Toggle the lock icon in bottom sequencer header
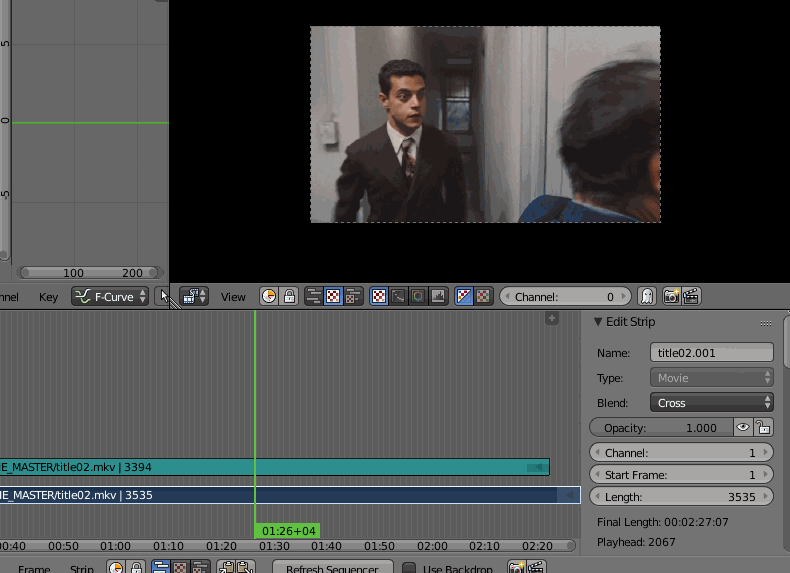Viewport: 790px width, 573px height. (136, 567)
